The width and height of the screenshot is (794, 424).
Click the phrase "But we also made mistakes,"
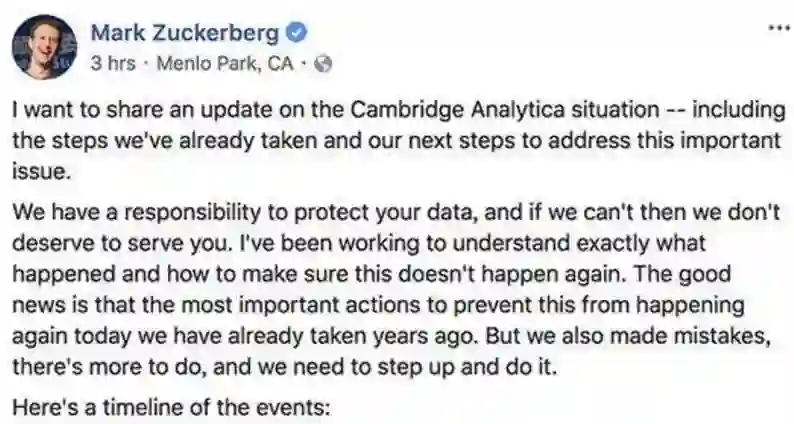tap(658, 337)
